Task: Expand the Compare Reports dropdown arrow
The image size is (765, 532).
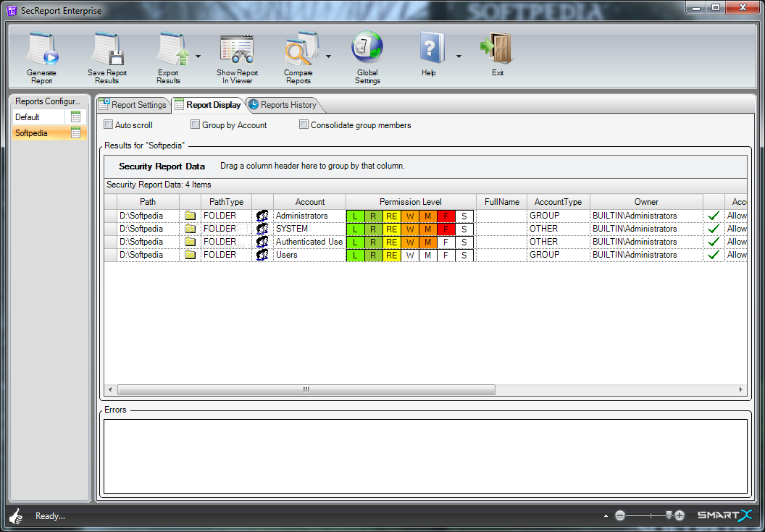Action: (x=328, y=56)
